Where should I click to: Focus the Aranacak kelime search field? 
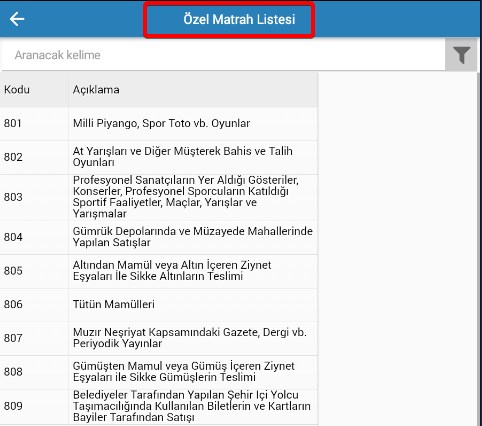pyautogui.click(x=223, y=55)
